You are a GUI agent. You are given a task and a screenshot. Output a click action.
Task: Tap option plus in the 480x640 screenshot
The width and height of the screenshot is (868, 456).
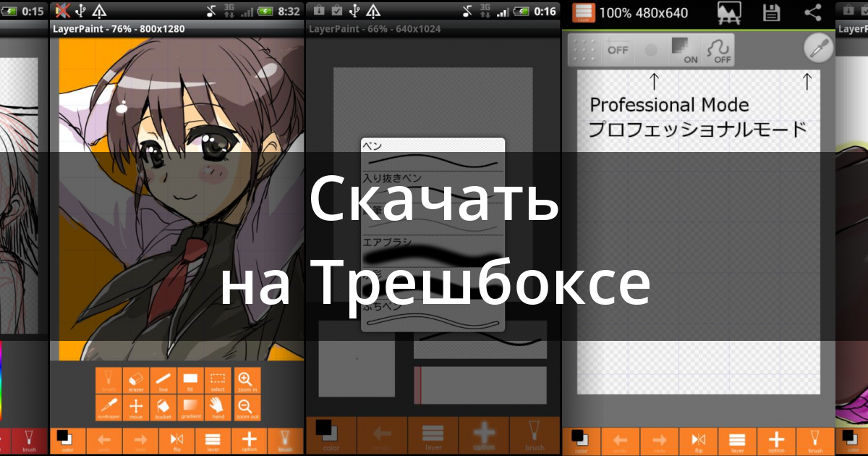(x=776, y=441)
